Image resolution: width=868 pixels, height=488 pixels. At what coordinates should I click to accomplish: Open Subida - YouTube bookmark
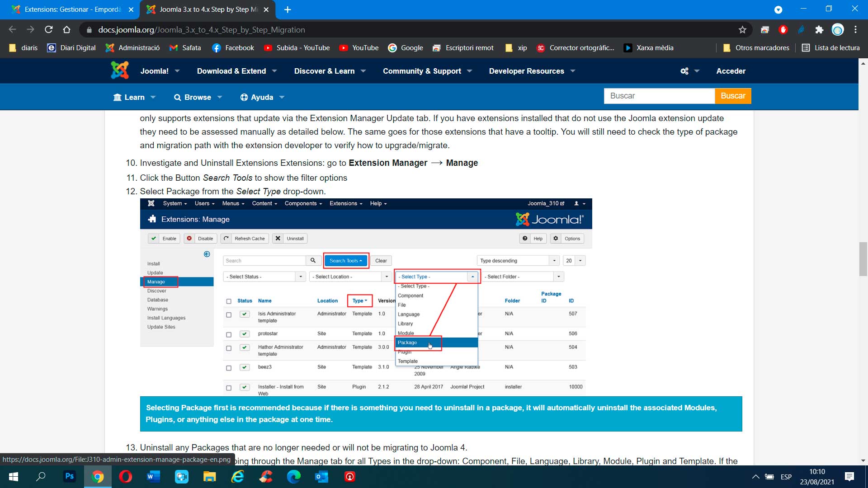point(297,48)
